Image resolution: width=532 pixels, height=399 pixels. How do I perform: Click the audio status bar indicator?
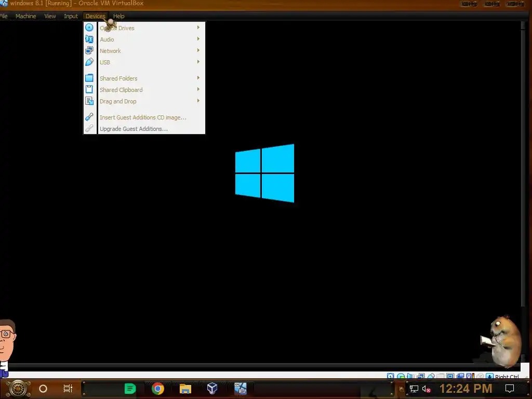coord(410,376)
